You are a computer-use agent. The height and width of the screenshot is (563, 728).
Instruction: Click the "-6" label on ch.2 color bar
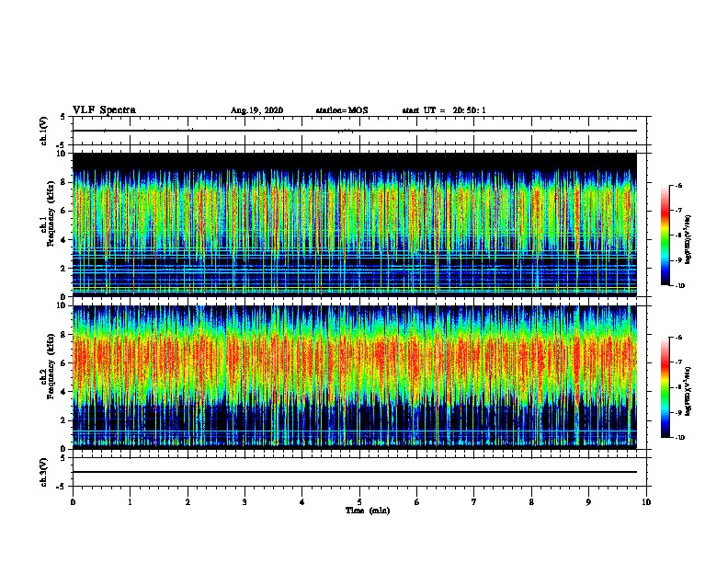pos(678,338)
